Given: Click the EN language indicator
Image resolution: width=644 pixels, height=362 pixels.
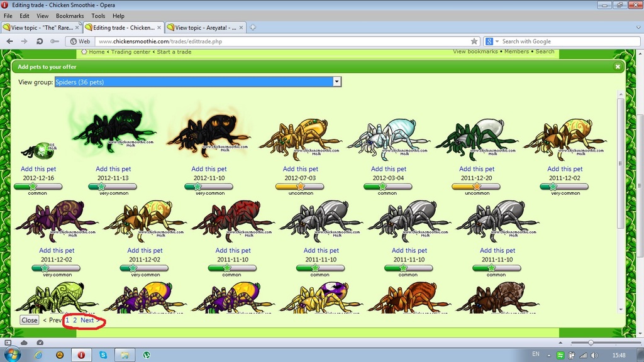Looking at the screenshot, I should pyautogui.click(x=536, y=354).
